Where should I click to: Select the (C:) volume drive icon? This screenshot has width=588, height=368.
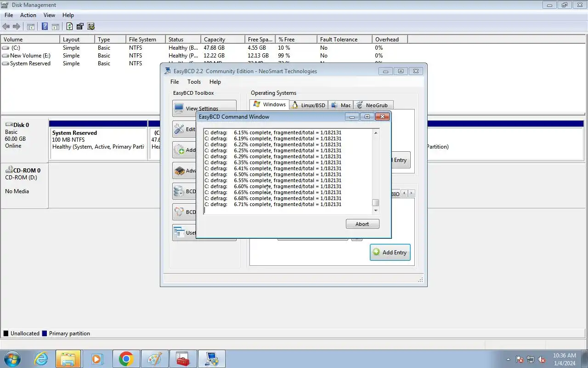(x=6, y=48)
